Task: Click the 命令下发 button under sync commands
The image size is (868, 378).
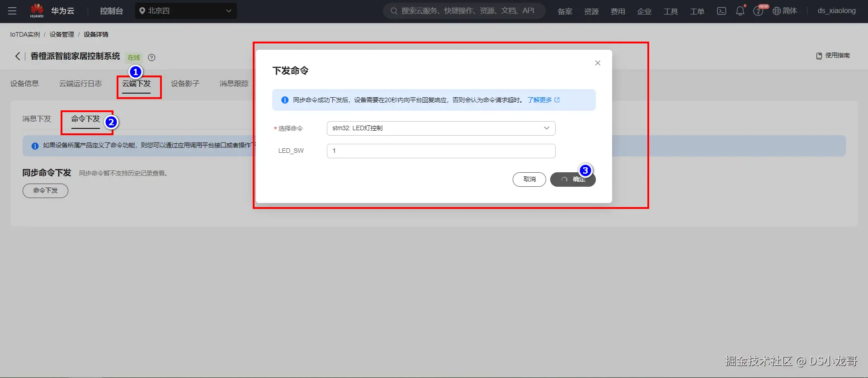Action: pos(45,191)
